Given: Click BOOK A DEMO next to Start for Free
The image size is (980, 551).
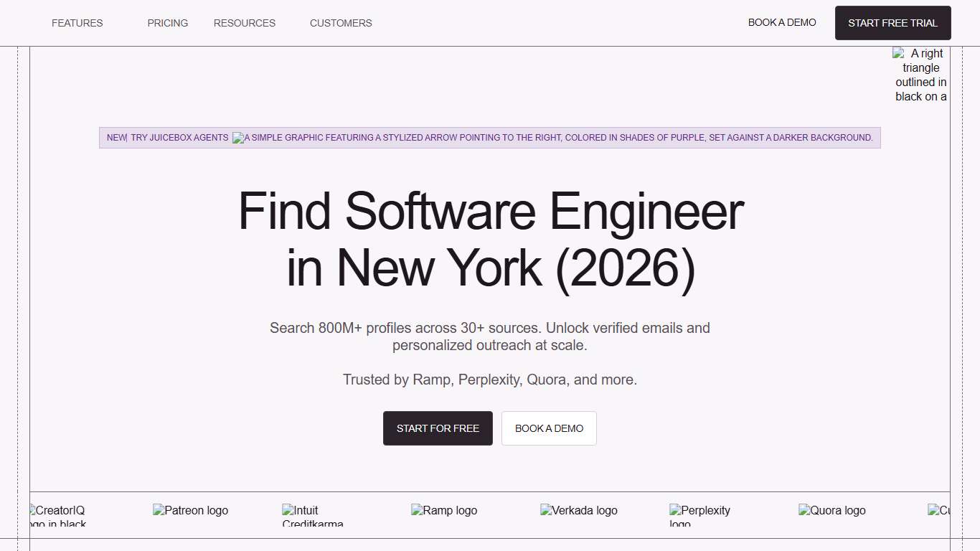Looking at the screenshot, I should 549,428.
